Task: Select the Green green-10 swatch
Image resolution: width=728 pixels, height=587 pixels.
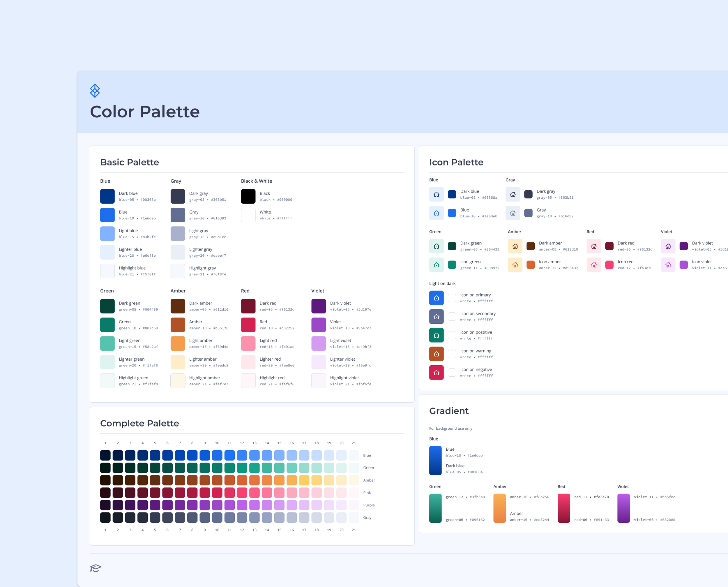Action: click(107, 325)
